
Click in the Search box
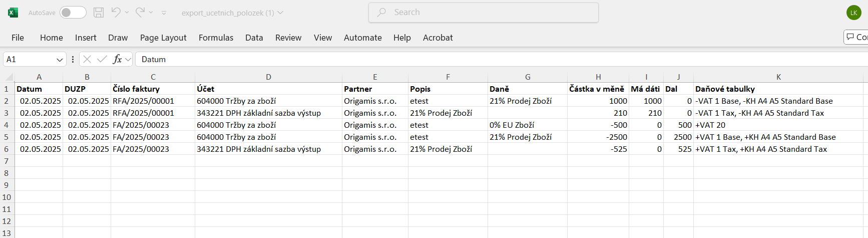point(483,13)
